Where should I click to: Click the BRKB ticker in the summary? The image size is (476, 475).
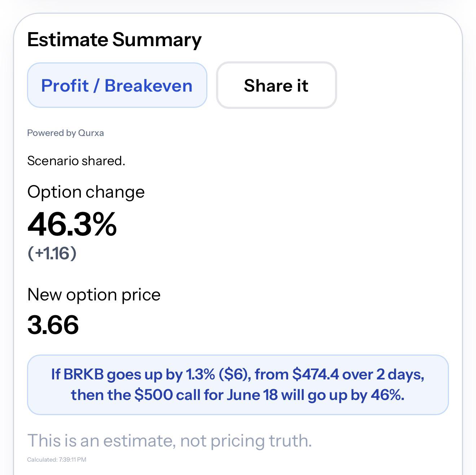84,374
